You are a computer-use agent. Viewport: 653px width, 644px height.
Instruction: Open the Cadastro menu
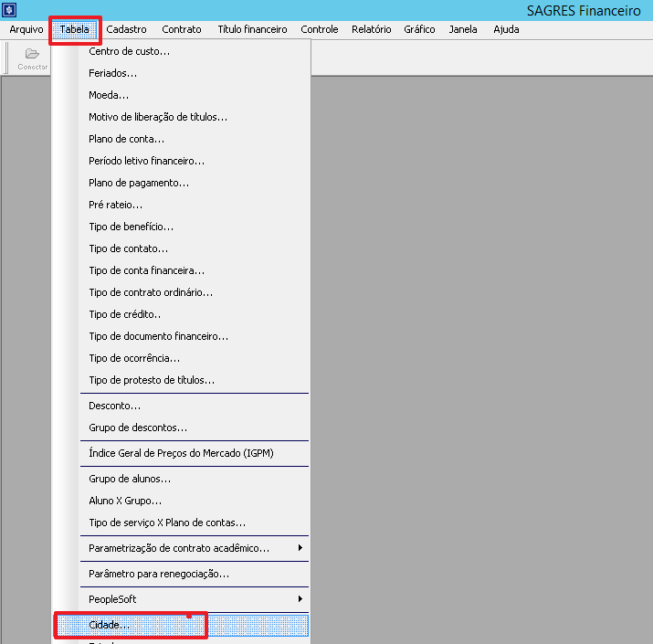[x=126, y=29]
